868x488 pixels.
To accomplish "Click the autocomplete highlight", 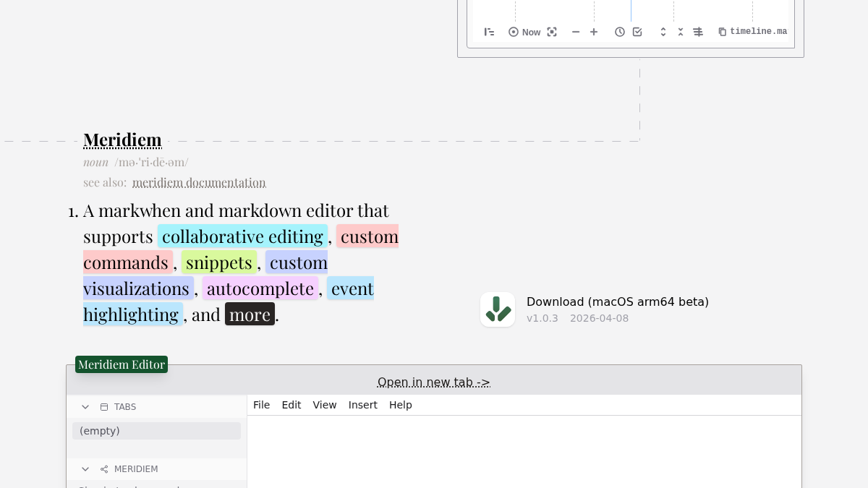I will tap(260, 288).
